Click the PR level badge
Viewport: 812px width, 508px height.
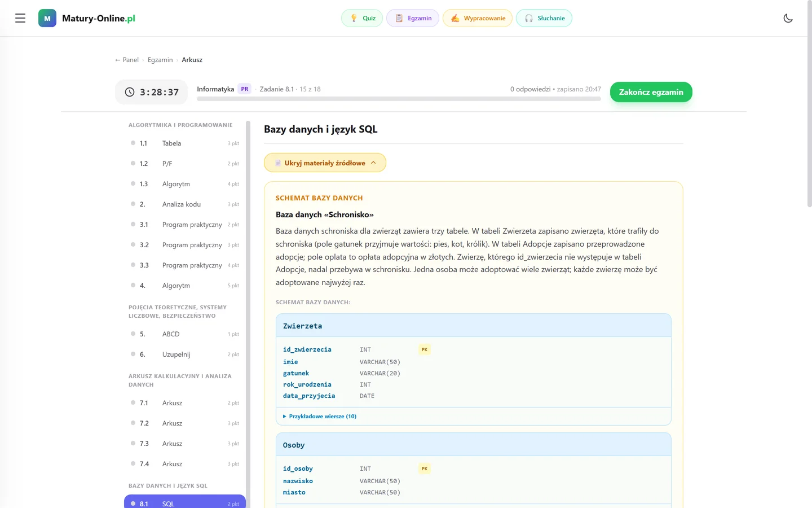click(x=245, y=89)
